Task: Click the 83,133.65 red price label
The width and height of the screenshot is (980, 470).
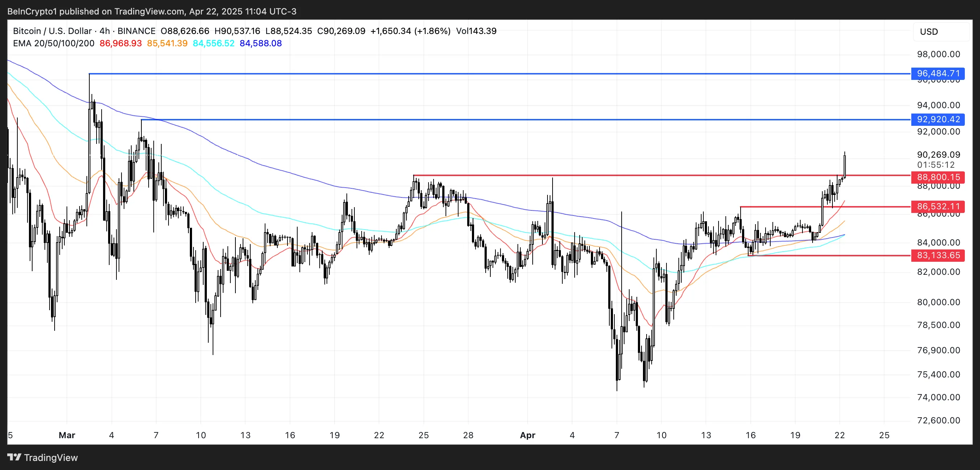Action: point(938,255)
